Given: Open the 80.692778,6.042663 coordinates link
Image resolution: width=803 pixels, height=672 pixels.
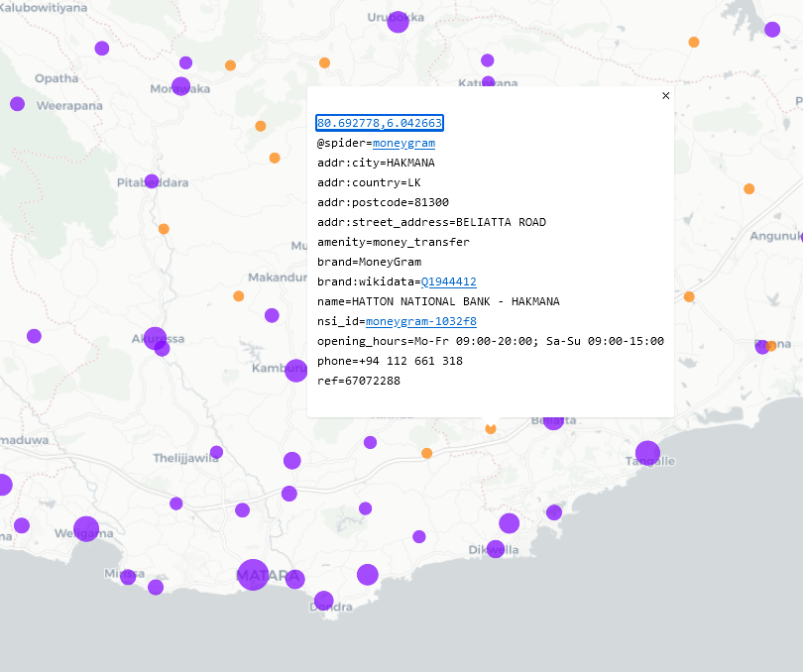Looking at the screenshot, I should pyautogui.click(x=380, y=123).
